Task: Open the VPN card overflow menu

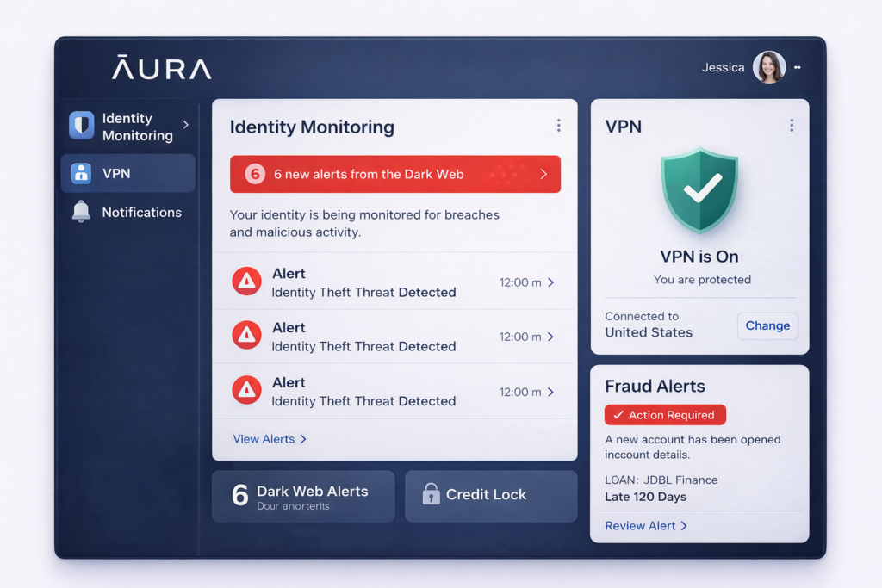Action: [792, 124]
